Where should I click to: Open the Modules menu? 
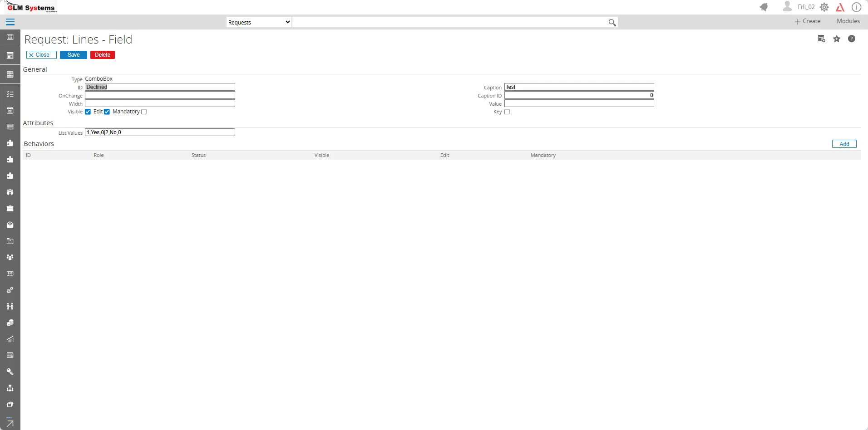pyautogui.click(x=848, y=21)
